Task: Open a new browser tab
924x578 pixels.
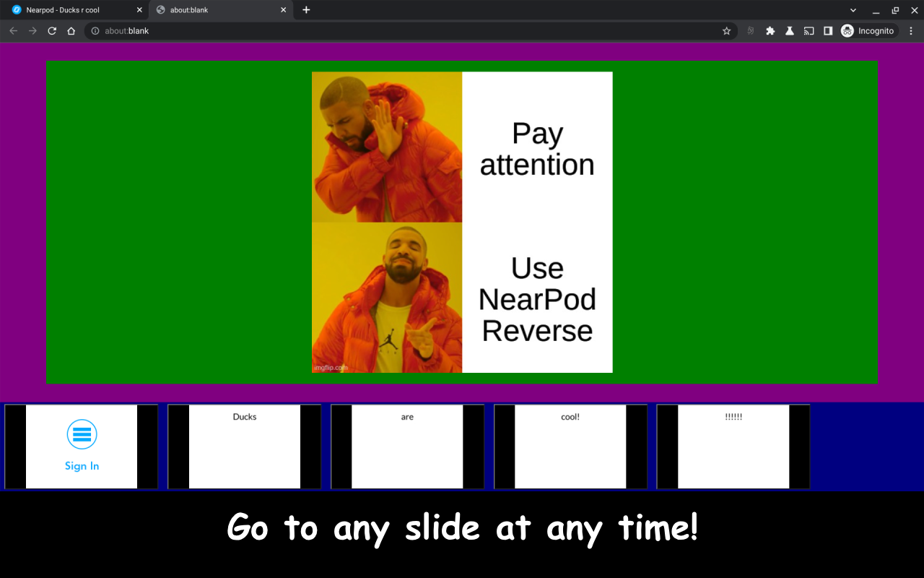Action: click(x=306, y=10)
